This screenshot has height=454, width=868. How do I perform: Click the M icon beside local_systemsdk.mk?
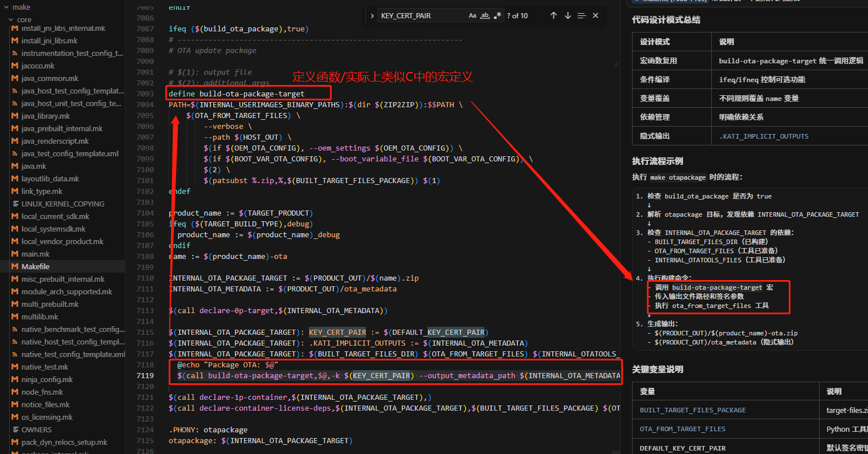click(15, 229)
